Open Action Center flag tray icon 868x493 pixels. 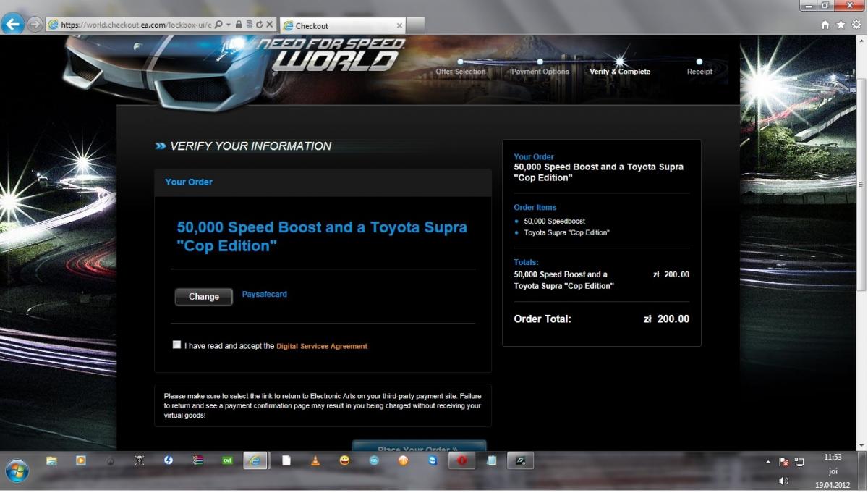pyautogui.click(x=783, y=462)
